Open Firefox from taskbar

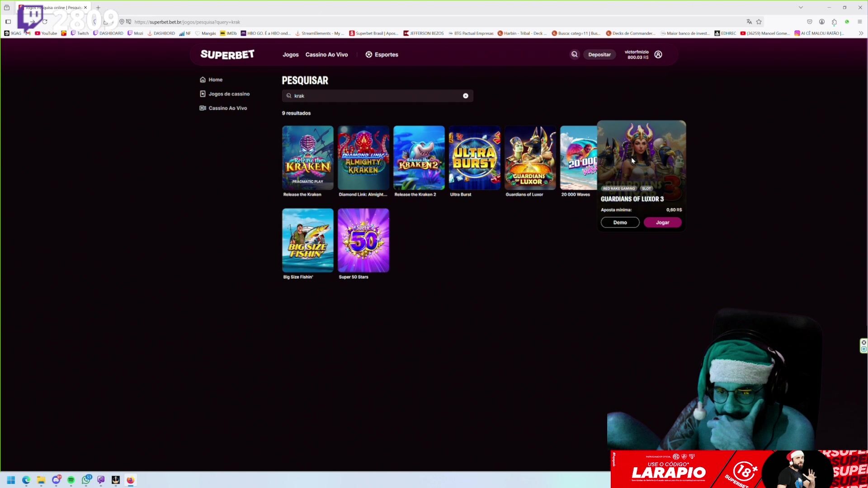pyautogui.click(x=130, y=480)
